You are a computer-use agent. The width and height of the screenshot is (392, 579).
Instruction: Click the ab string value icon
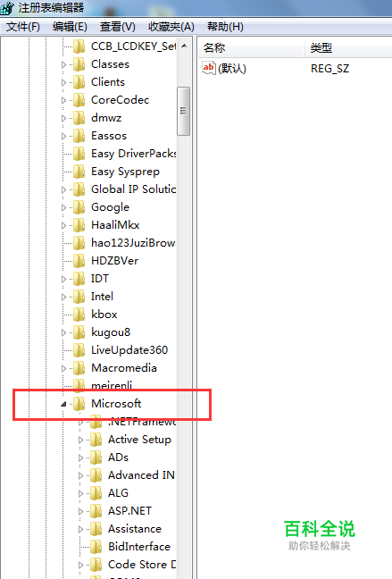(209, 68)
